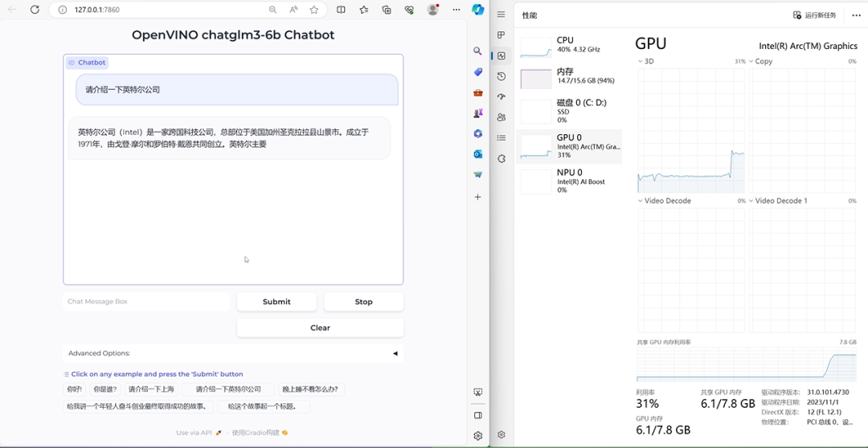Select NPU 0 in performance list
This screenshot has width=868, height=448.
[569, 181]
